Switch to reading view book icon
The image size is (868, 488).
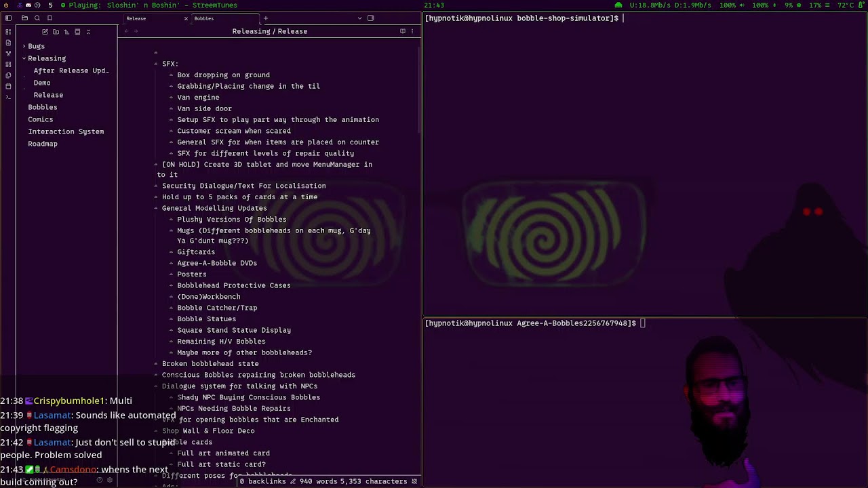403,31
